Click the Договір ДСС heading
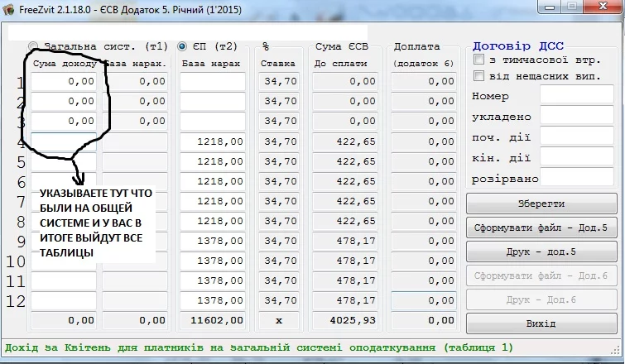Screen dimensions: 625x364 pos(517,46)
